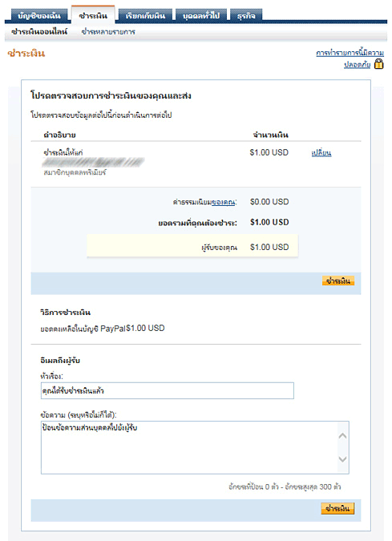Viewport: 392px width, 541px height.
Task: Open the ของคุณ fee link
Action: [224, 202]
